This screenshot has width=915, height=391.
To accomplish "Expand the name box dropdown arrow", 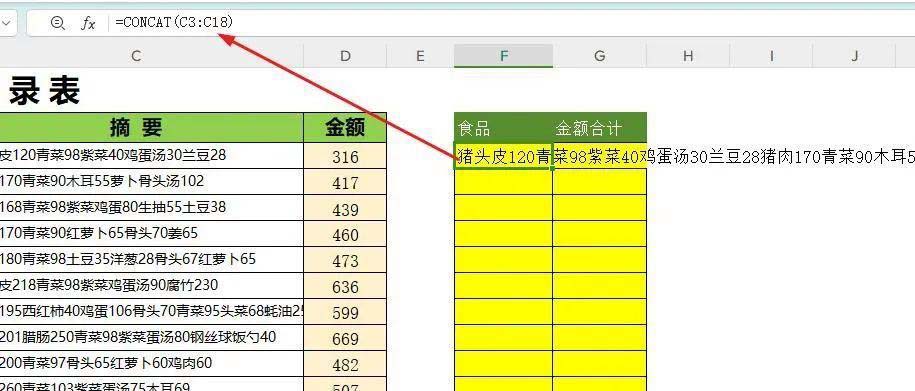I will [6, 23].
